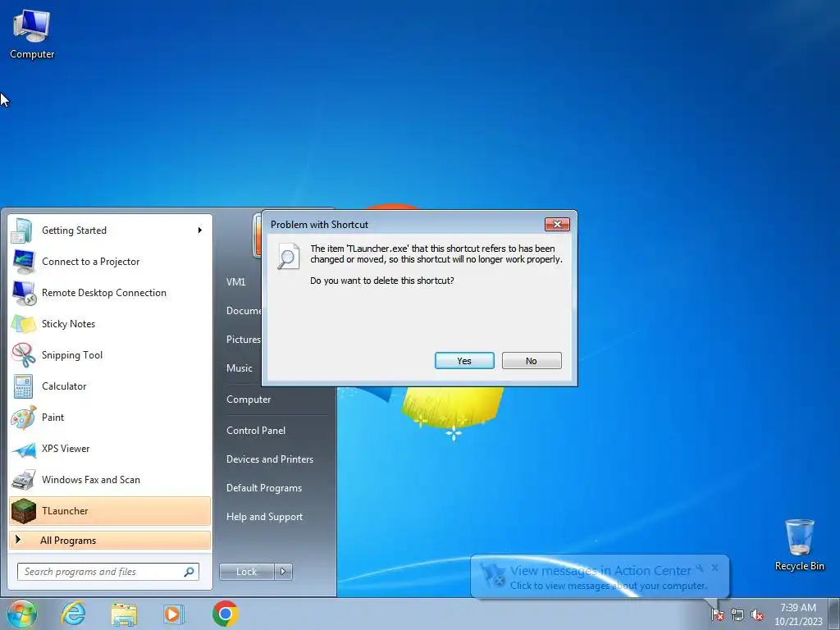840x630 pixels.
Task: Expand All Programs list
Action: tap(110, 541)
